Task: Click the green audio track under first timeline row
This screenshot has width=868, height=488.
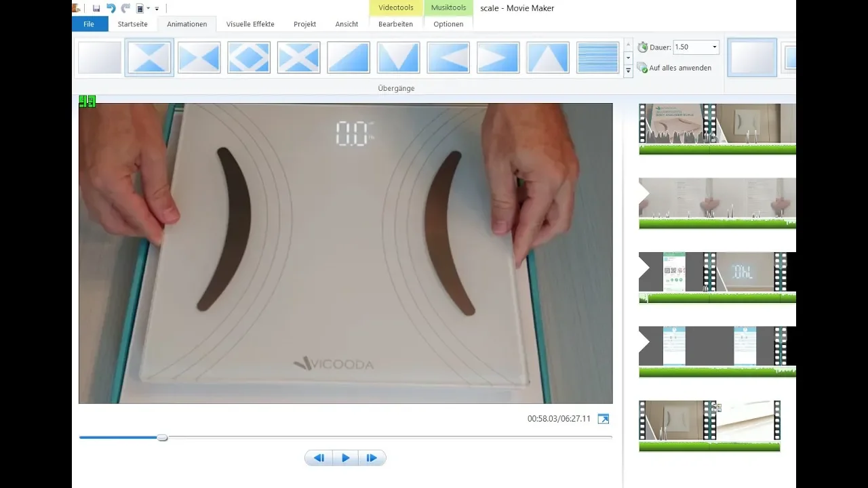Action: tap(717, 150)
